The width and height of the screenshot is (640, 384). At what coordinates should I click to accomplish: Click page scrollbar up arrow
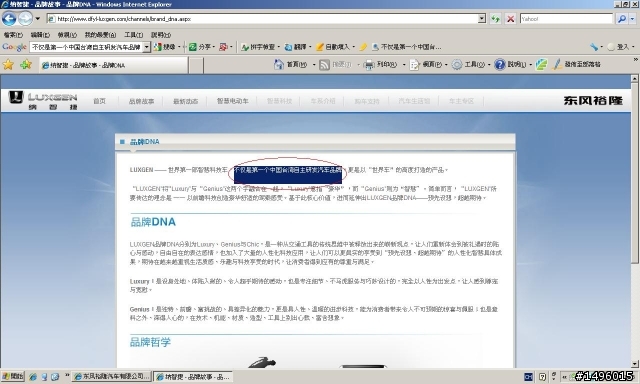tap(634, 78)
